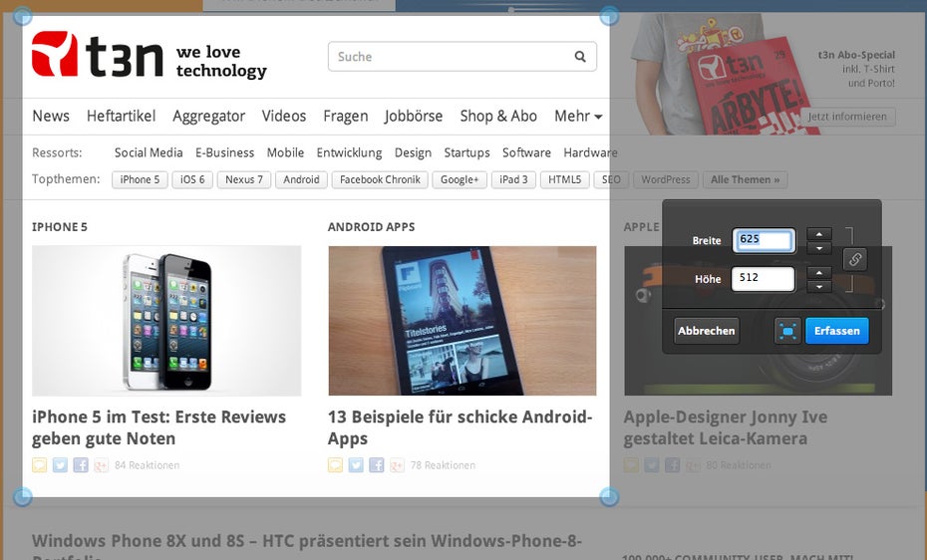Image resolution: width=927 pixels, height=560 pixels.
Task: Click the ANDROID APPS category heading
Action: tap(371, 227)
